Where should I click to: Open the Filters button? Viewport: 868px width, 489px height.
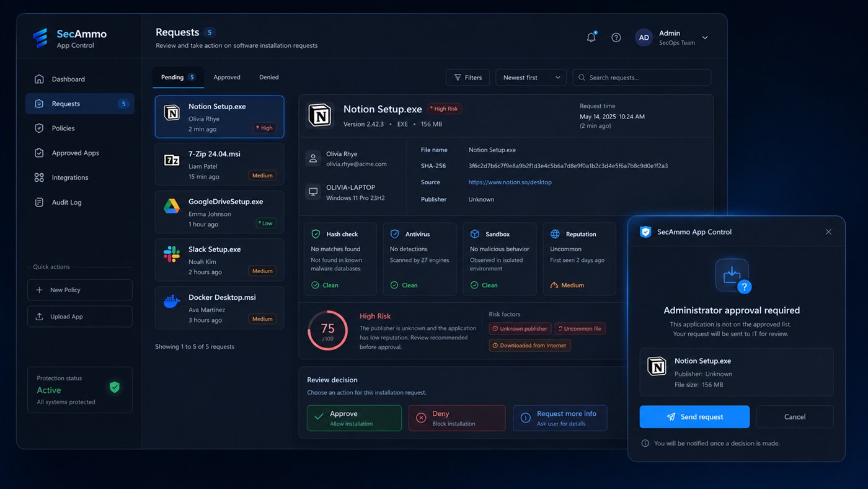coord(467,78)
